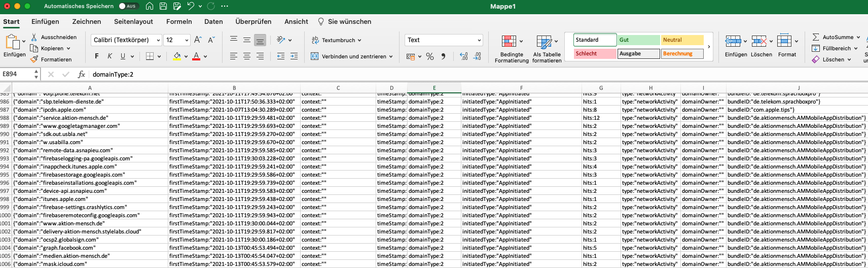Click the Sie wünschen lightbulb search

[345, 21]
